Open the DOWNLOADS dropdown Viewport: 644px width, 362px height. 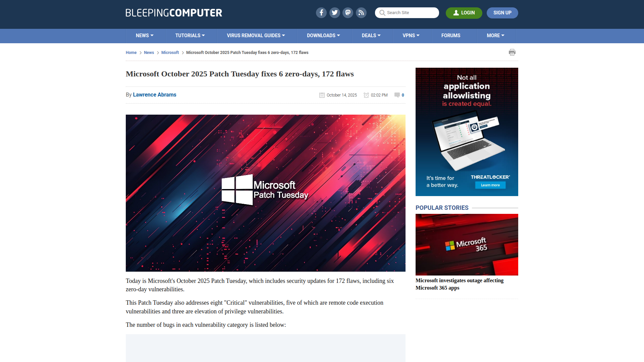coord(323,36)
